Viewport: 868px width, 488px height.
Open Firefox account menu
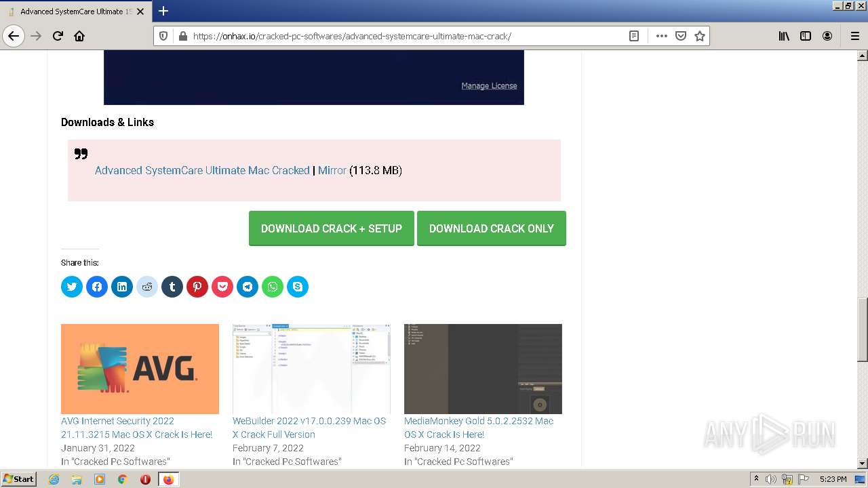[827, 36]
